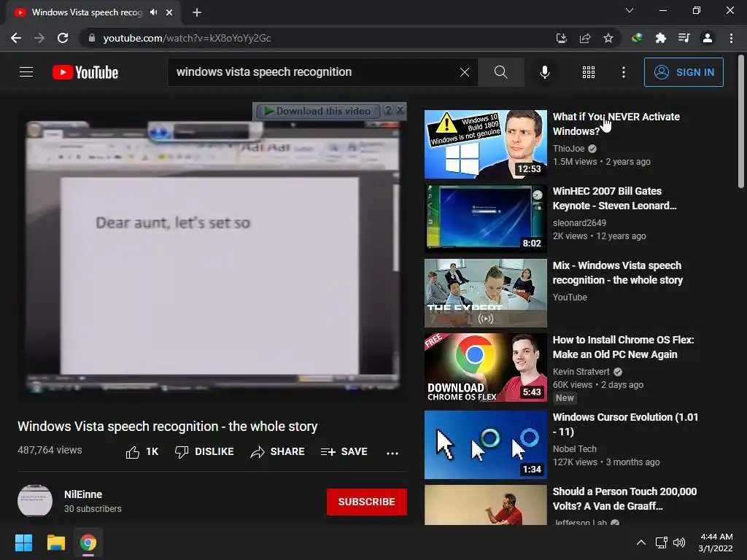SAVE the video to a playlist
Viewport: 747px width, 560px height.
pos(344,452)
